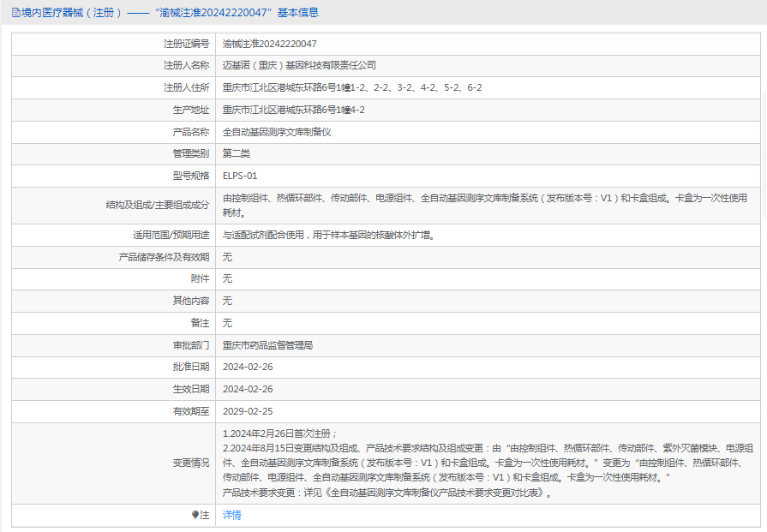Click the 注册人名称 label
The height and width of the screenshot is (532, 767).
point(186,65)
